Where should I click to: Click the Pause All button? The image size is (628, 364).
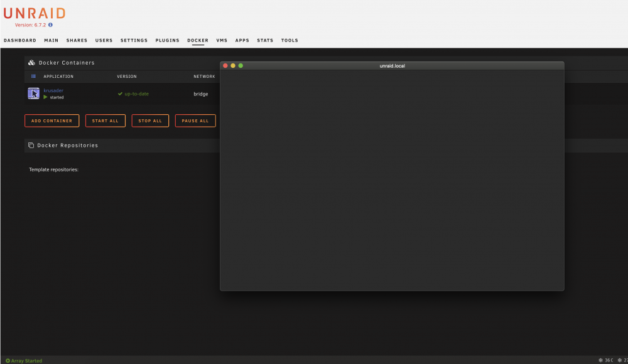pyautogui.click(x=195, y=121)
